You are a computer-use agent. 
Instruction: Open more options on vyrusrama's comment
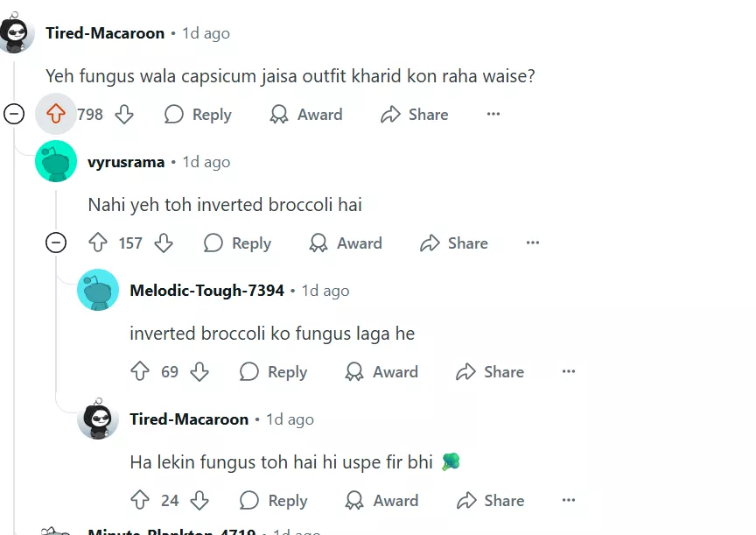tap(533, 243)
